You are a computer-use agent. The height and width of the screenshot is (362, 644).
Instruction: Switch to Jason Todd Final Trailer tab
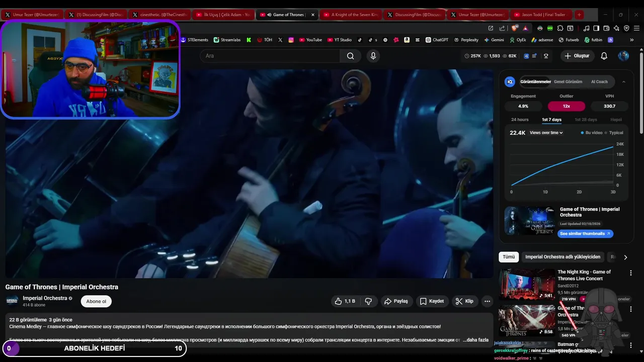540,15
